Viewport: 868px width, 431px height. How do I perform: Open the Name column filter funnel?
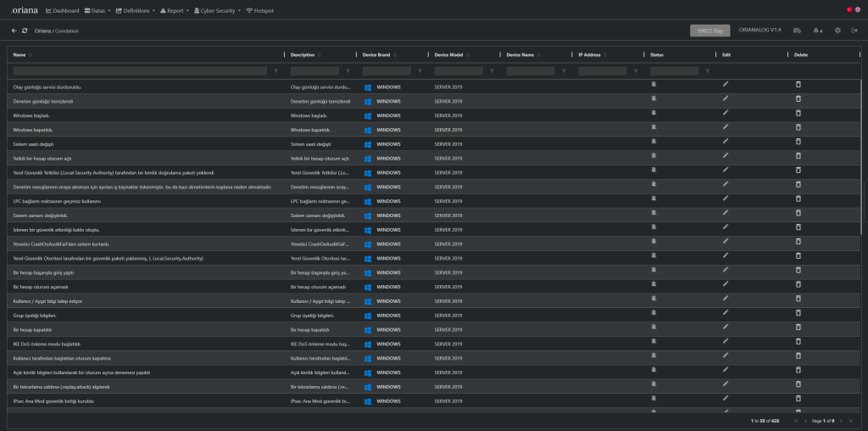pos(276,71)
